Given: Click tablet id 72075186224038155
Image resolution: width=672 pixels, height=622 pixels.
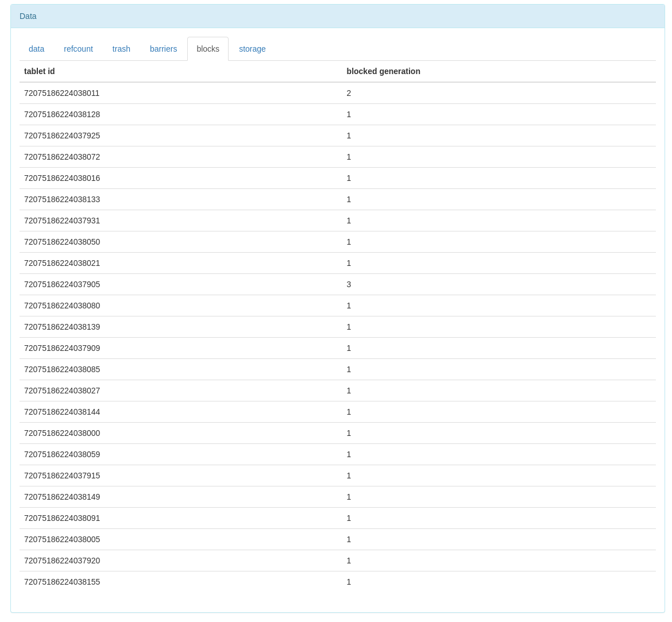Looking at the screenshot, I should point(62,582).
